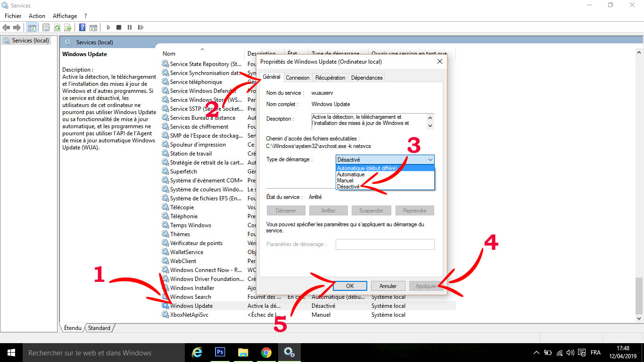Image resolution: width=644 pixels, height=362 pixels.
Task: Click the Refresh toolbar icon
Action: point(57,27)
